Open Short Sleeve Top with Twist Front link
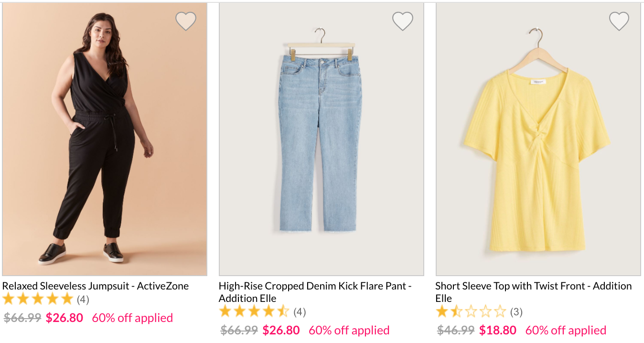644x343 pixels. coord(534,292)
